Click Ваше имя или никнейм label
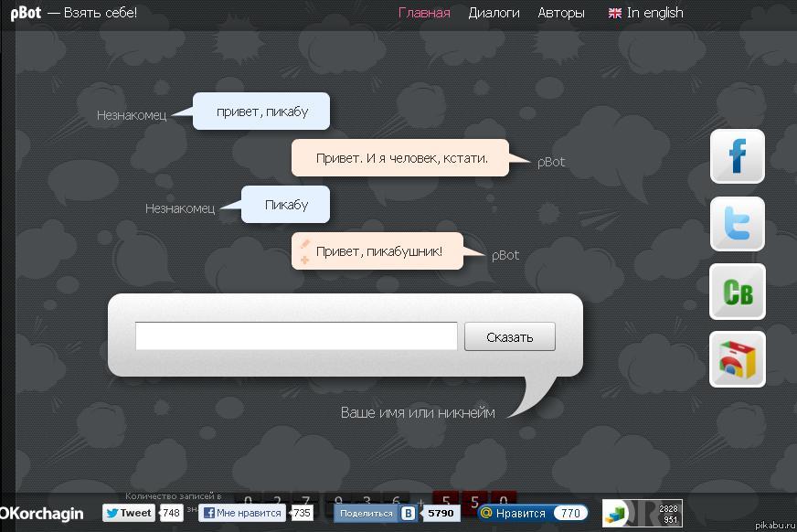 point(418,412)
